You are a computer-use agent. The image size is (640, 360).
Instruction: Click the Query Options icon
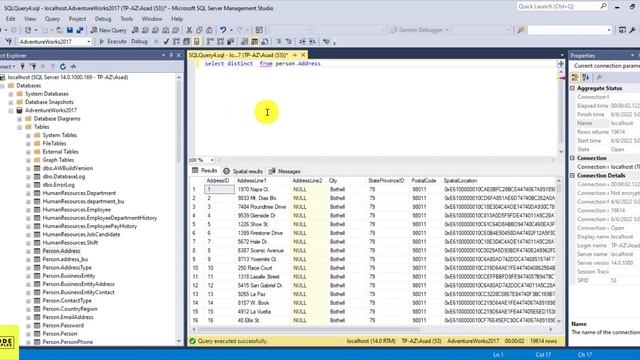187,42
